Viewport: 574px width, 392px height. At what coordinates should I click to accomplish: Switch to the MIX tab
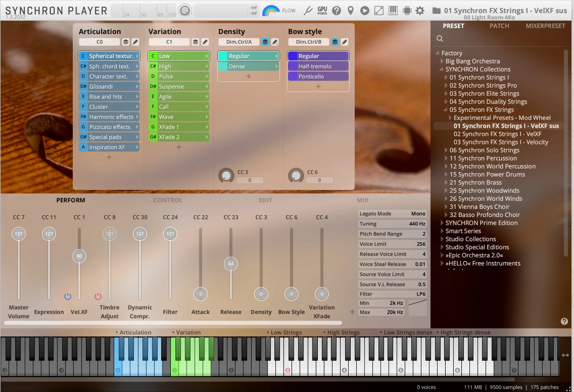(363, 200)
